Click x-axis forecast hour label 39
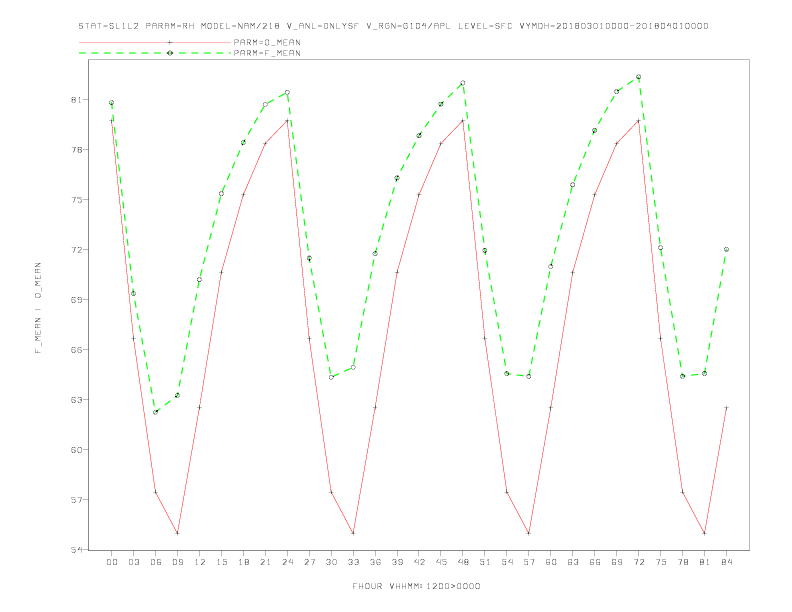Screen dimensions: 792x612 (x=397, y=562)
